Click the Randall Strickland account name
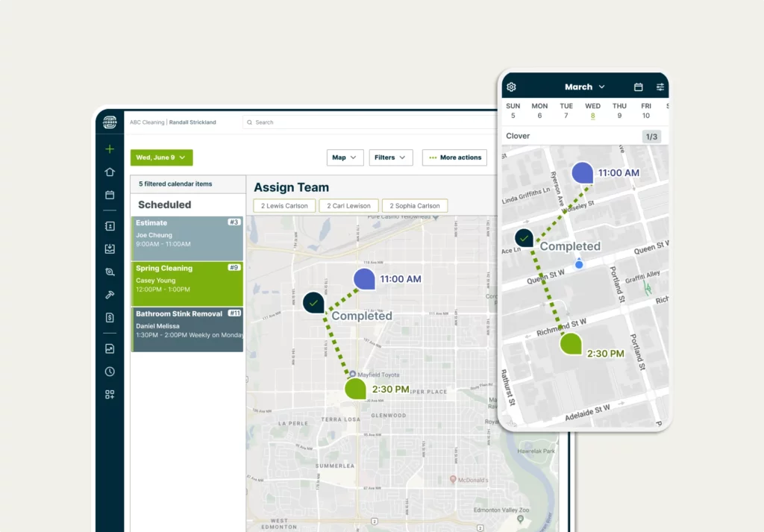Image resolution: width=764 pixels, height=532 pixels. (192, 122)
